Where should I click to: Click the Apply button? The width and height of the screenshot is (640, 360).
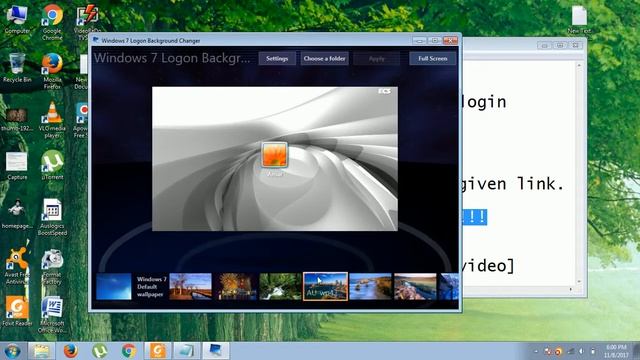376,58
